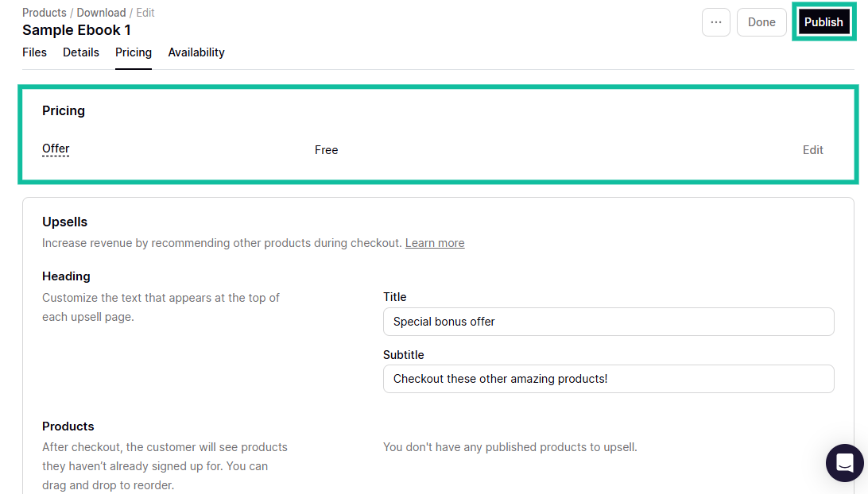Click the Done button
This screenshot has width=868, height=494.
(761, 21)
